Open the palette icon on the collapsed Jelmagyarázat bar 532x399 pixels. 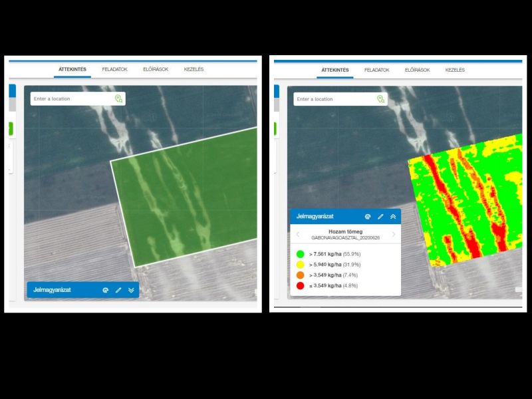click(105, 290)
